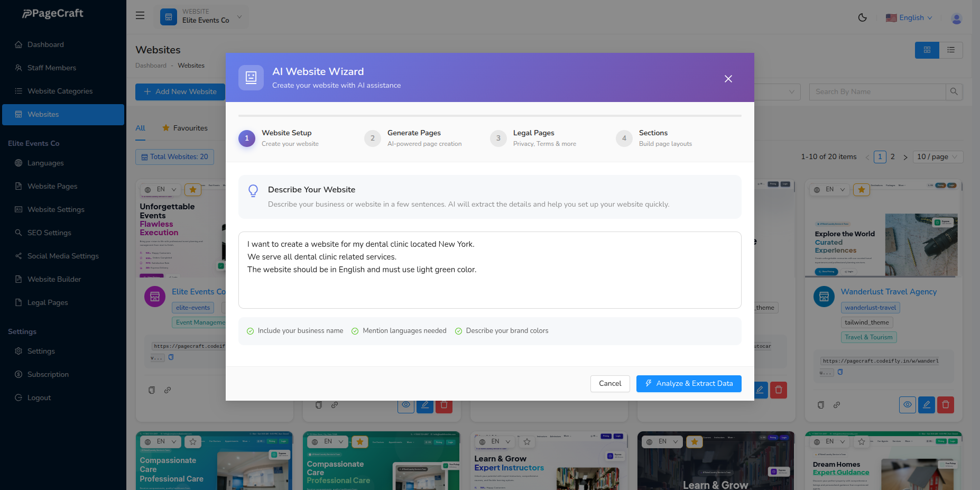
Task: Click the search magnifier icon
Action: click(954, 91)
